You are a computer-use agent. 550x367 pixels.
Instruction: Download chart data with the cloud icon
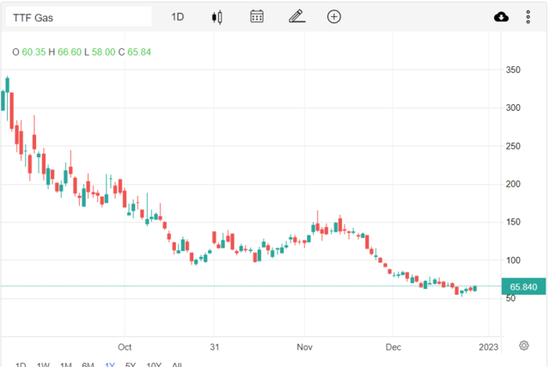(x=501, y=17)
